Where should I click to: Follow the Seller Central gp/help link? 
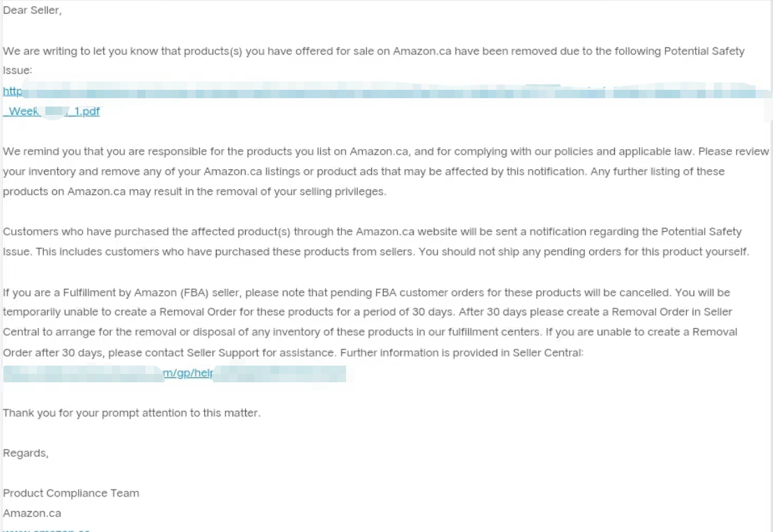click(187, 373)
